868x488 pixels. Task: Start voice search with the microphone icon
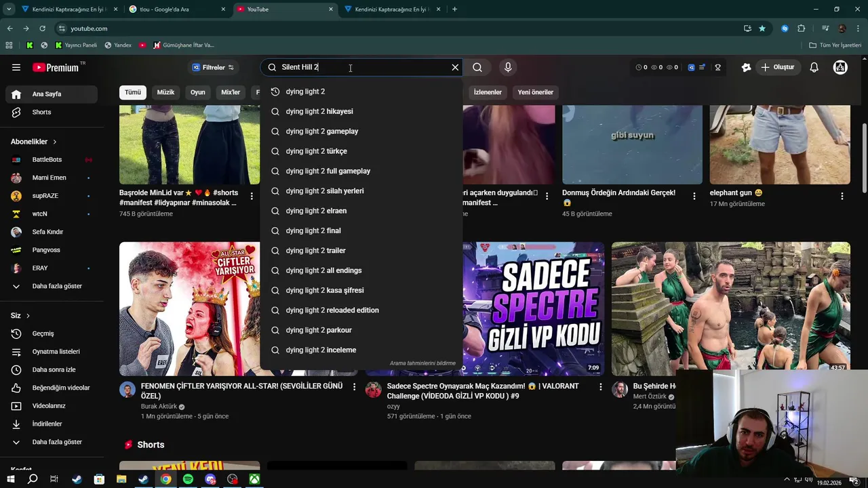[x=508, y=67]
